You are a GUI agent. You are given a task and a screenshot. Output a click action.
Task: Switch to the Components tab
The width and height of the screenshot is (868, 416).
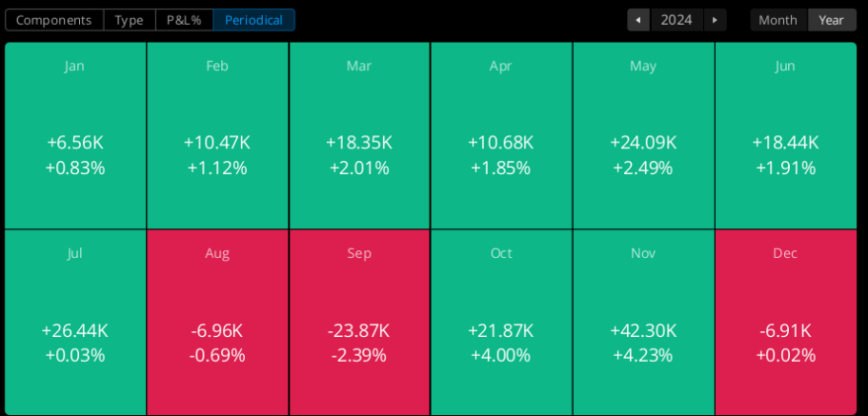(54, 20)
